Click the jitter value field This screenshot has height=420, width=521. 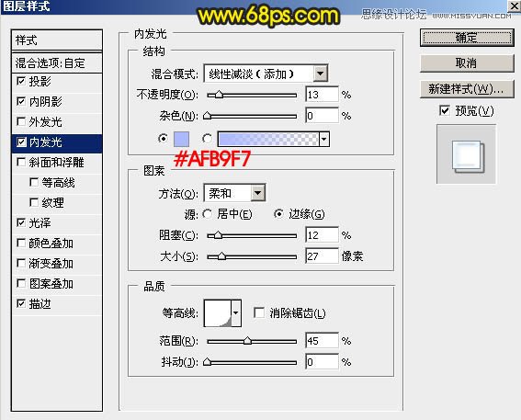tap(322, 361)
